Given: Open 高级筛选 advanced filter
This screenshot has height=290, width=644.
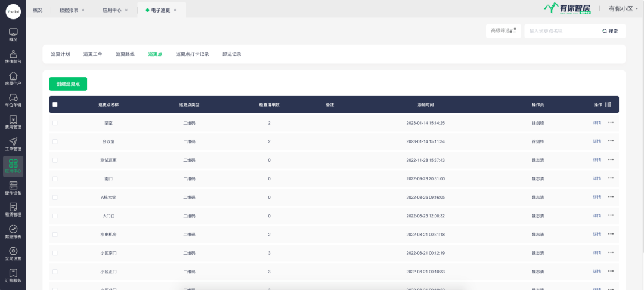Looking at the screenshot, I should (503, 31).
